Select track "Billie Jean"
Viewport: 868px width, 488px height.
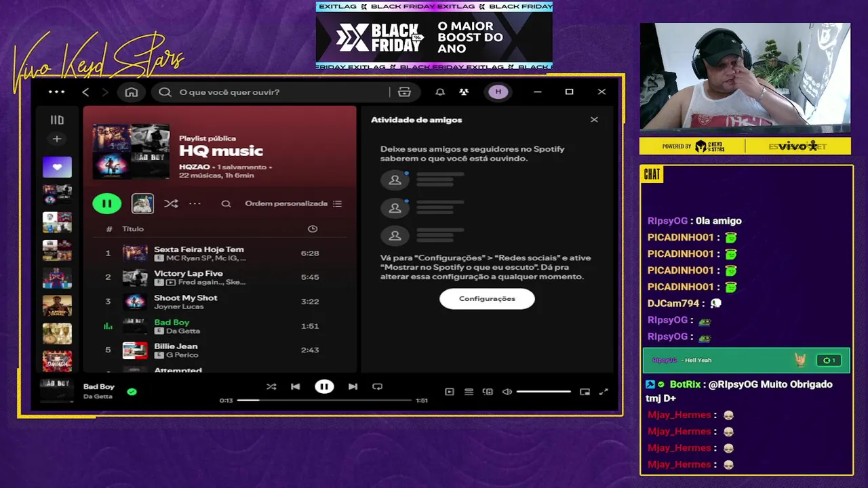(214, 350)
